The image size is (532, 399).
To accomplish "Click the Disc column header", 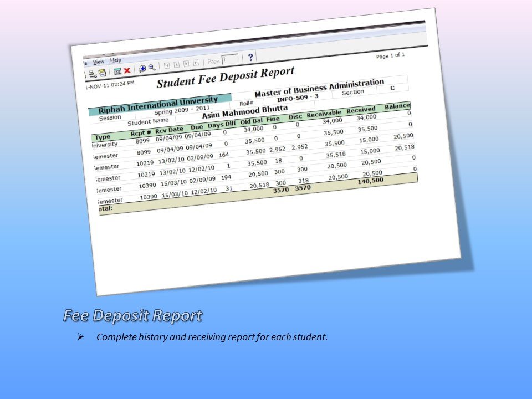I will pyautogui.click(x=295, y=117).
